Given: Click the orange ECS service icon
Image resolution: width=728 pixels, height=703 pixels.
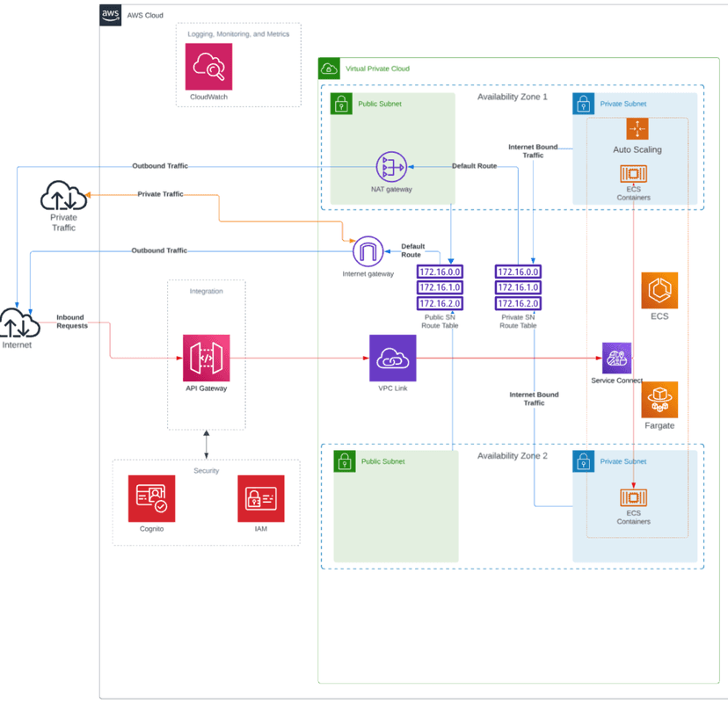Looking at the screenshot, I should pyautogui.click(x=659, y=291).
